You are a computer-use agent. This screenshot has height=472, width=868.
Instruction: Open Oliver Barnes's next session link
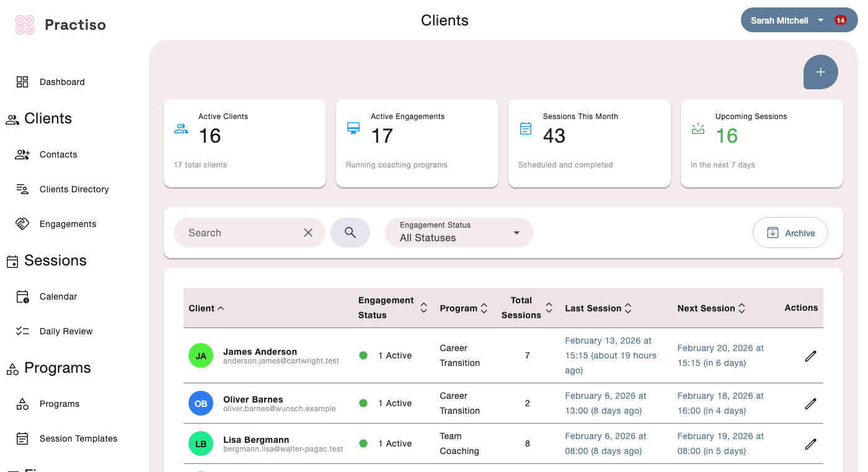pos(719,403)
